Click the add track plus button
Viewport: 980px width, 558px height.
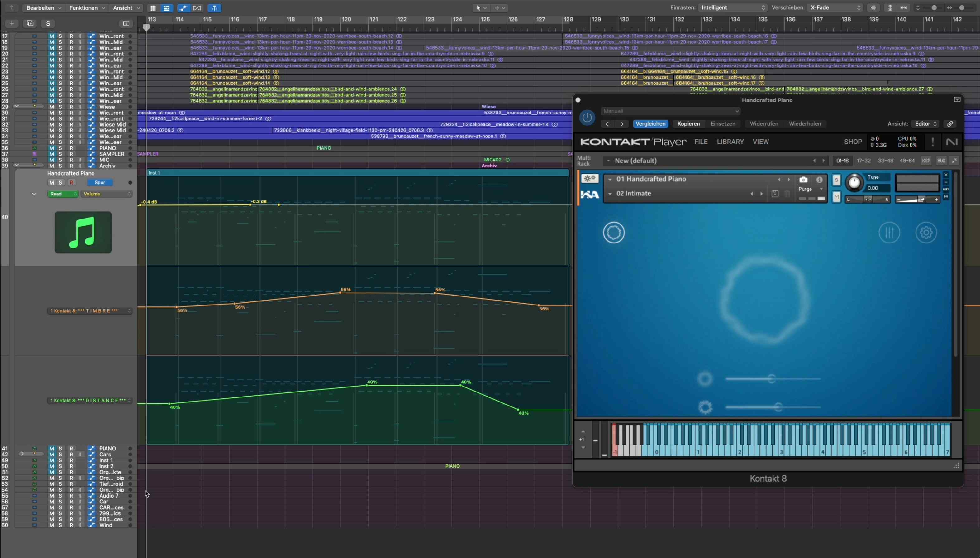[12, 23]
